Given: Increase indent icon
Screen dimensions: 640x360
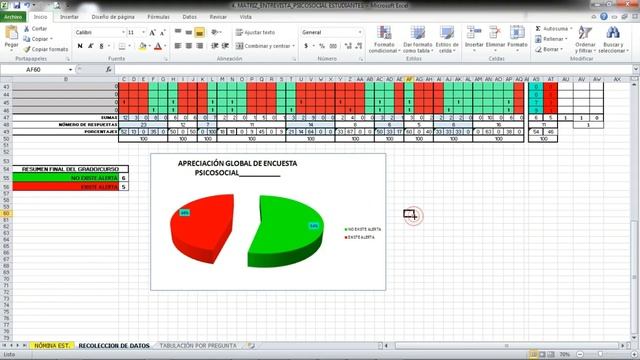Looking at the screenshot, I should click(225, 46).
